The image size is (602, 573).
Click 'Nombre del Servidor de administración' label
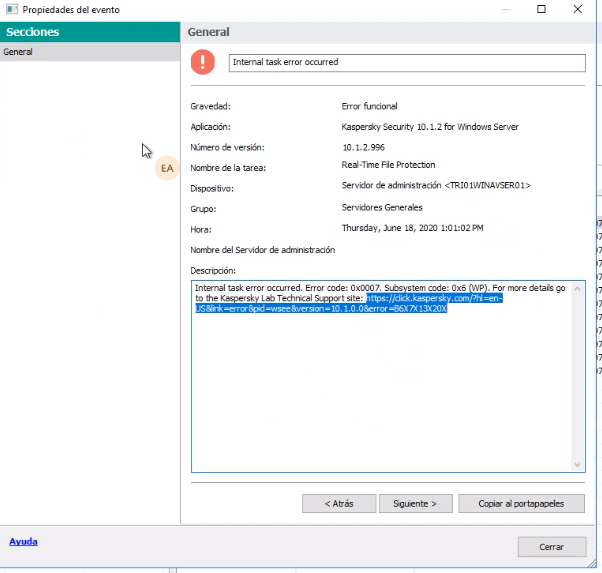263,250
